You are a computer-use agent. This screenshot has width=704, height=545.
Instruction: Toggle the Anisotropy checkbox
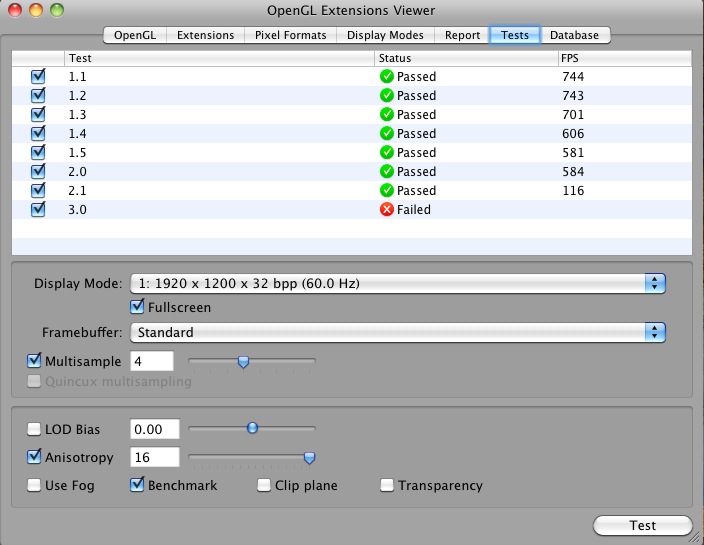pyautogui.click(x=34, y=457)
